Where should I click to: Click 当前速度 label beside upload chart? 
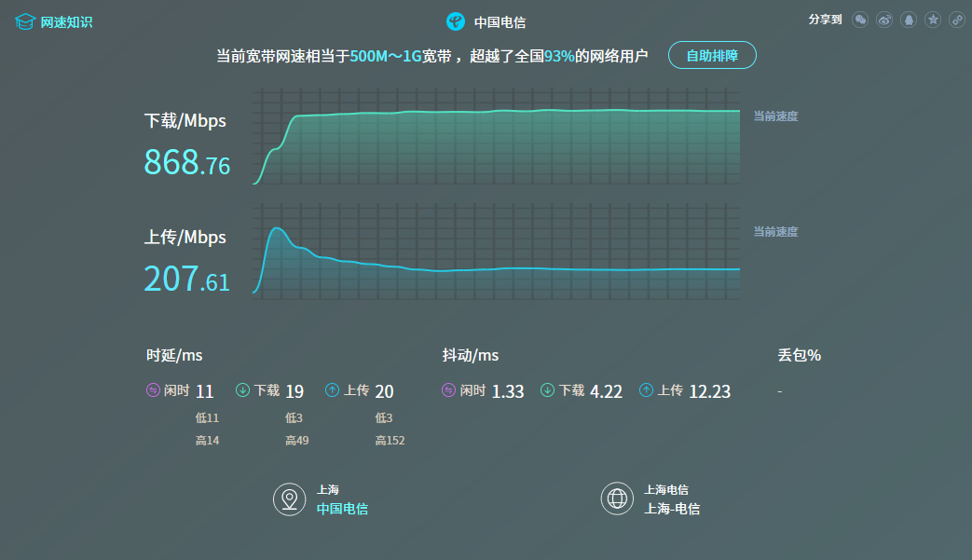click(775, 232)
